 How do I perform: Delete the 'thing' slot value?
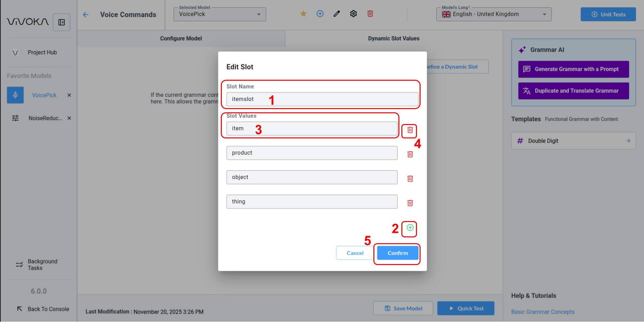[x=410, y=203]
